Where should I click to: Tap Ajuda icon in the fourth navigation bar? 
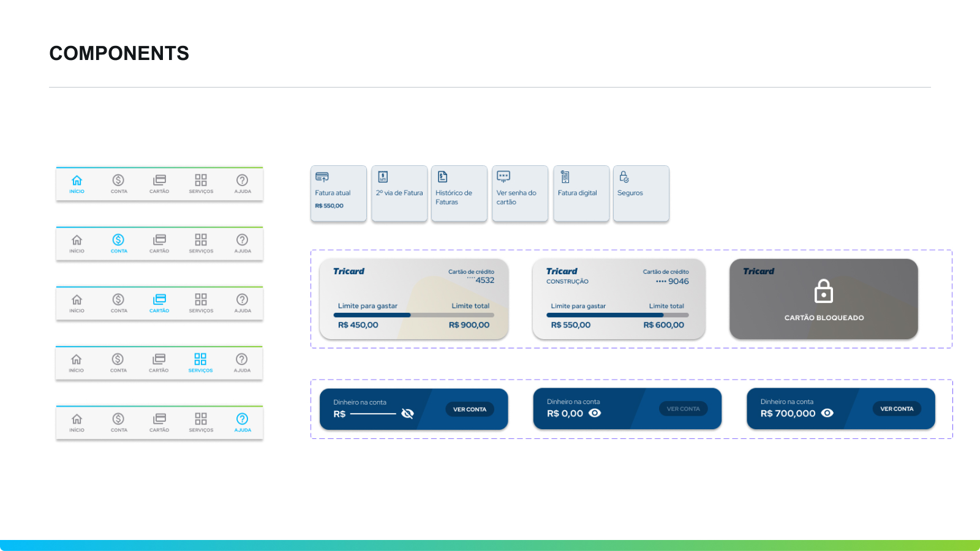pyautogui.click(x=242, y=359)
